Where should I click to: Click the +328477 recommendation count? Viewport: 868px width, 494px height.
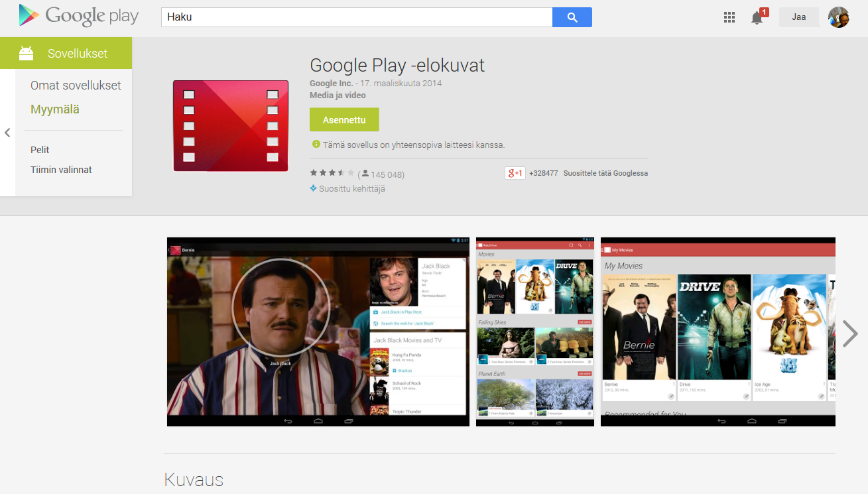[544, 173]
